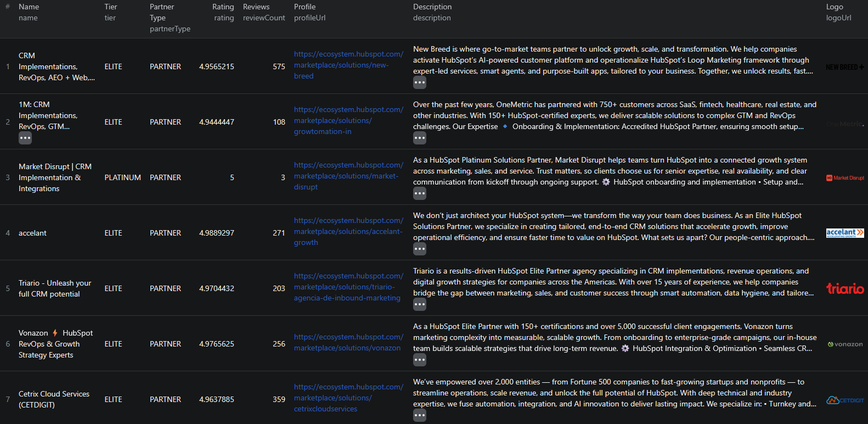Expand Market Disrupt description ellipsis button
This screenshot has height=424, width=868.
pyautogui.click(x=420, y=194)
